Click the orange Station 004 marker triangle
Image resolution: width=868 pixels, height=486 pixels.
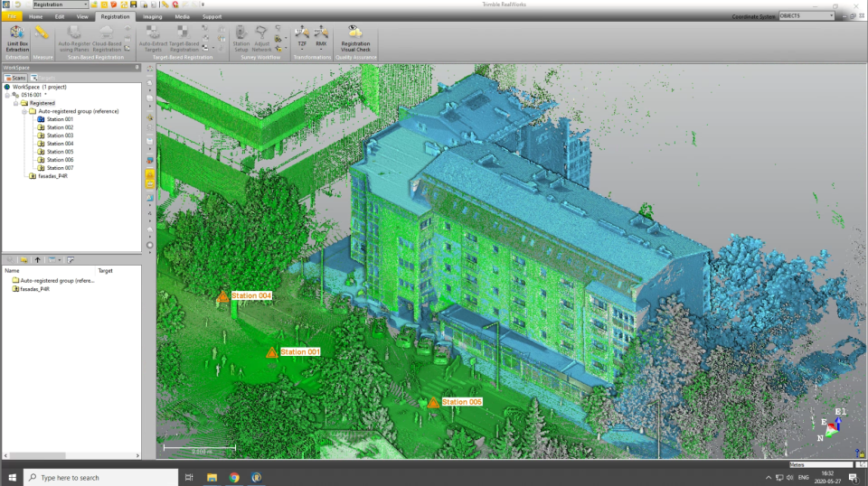[222, 297]
